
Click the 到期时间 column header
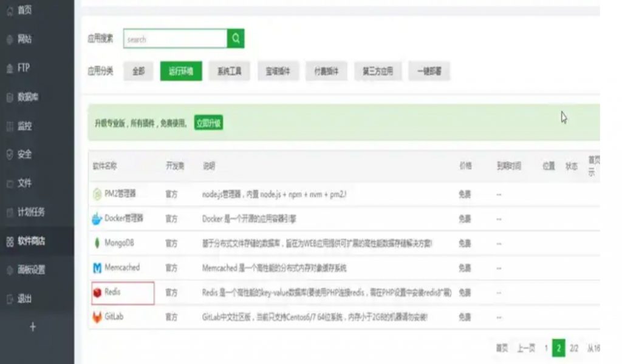(x=509, y=166)
